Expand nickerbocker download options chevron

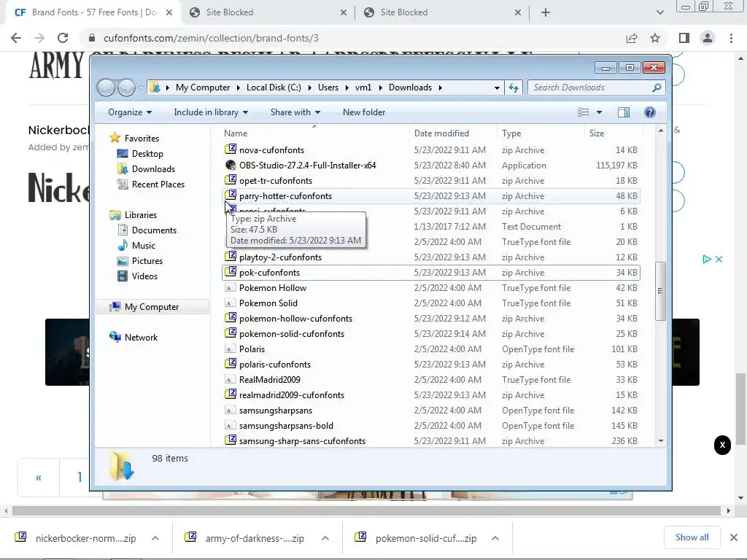[155, 538]
